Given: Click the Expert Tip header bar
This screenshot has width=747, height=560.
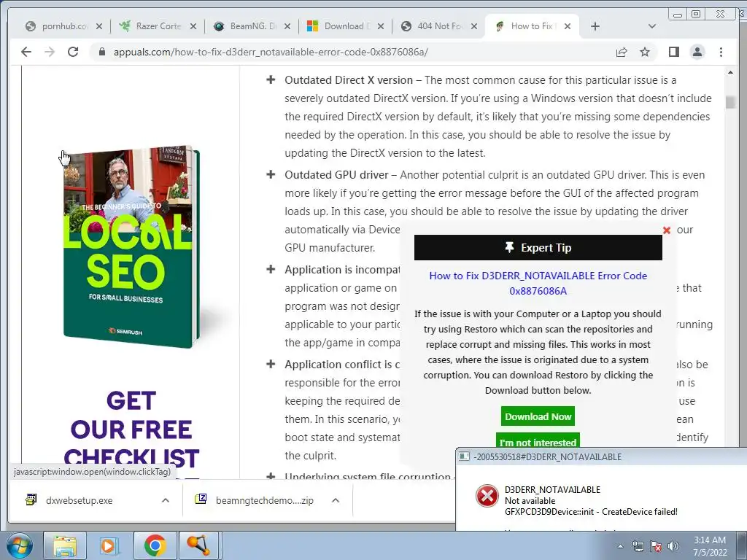Looking at the screenshot, I should pos(538,248).
